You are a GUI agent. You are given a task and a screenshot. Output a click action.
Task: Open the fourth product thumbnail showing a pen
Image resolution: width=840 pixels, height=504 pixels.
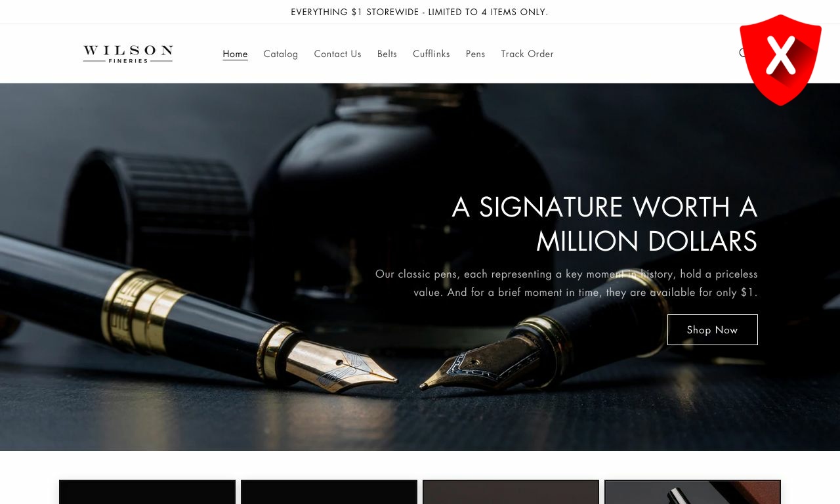692,492
